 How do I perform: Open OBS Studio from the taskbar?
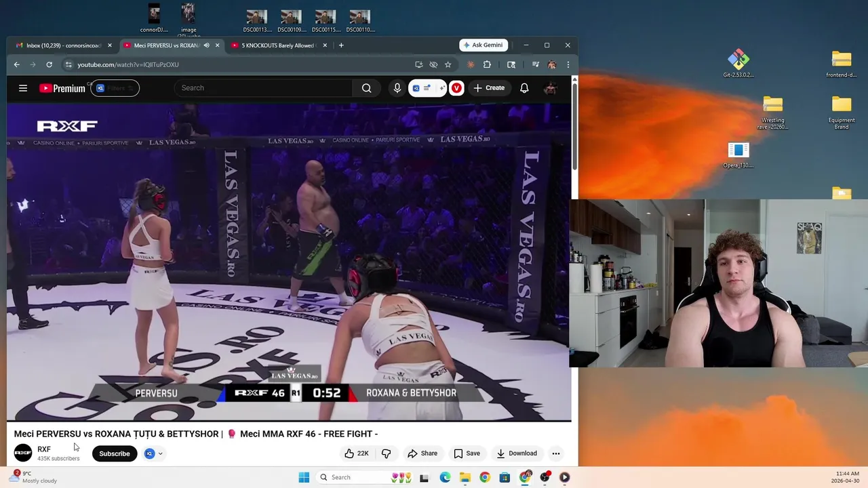pos(545,477)
